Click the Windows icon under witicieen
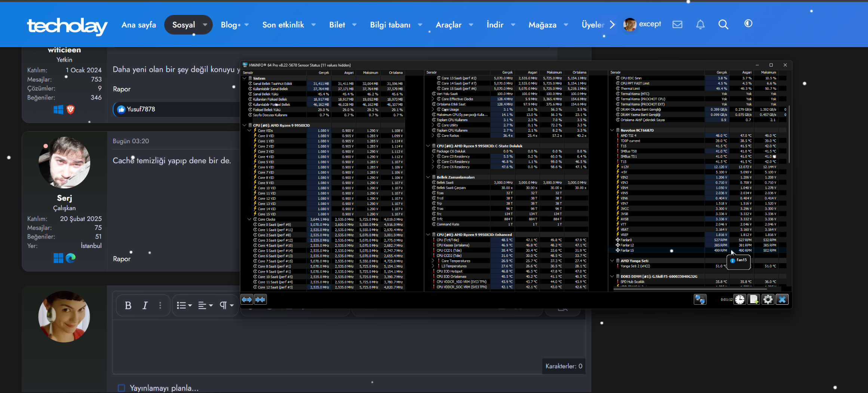This screenshot has width=868, height=393. pos(58,110)
